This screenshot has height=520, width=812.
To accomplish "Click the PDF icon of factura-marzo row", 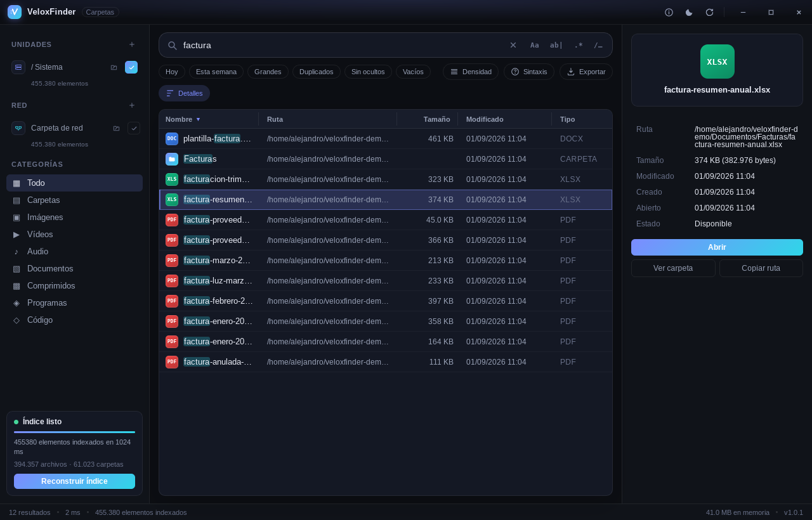I will coord(172,261).
